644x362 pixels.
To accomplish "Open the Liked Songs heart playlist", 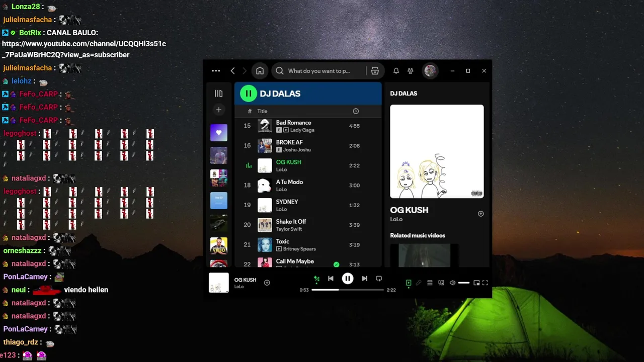I will click(218, 133).
